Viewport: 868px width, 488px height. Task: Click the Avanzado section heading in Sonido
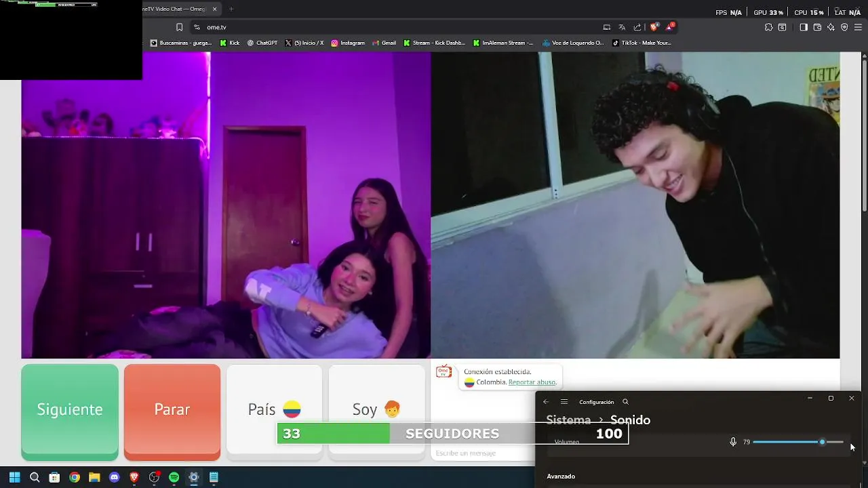(561, 476)
